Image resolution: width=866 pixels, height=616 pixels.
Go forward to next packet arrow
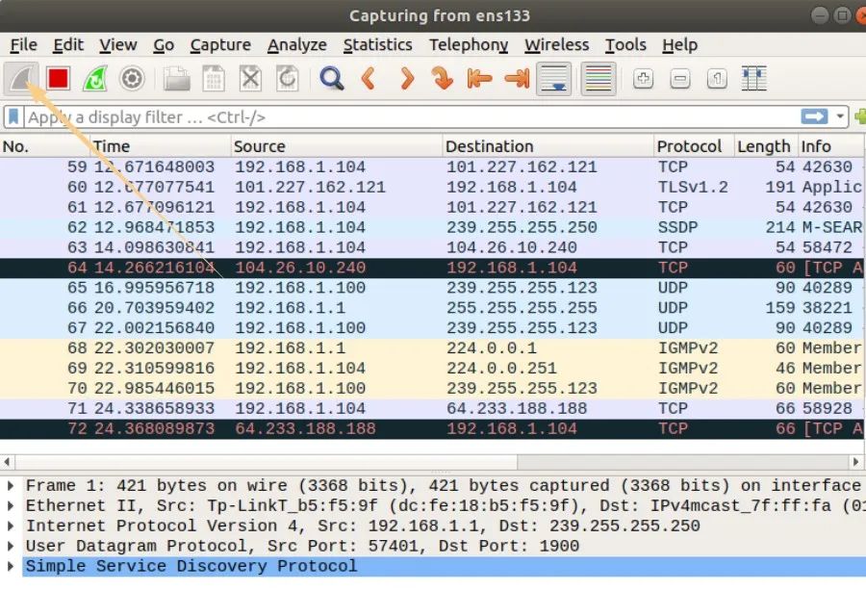(x=406, y=79)
